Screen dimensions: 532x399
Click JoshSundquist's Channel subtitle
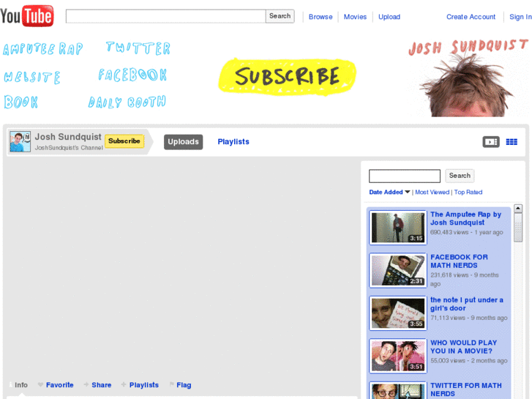click(x=69, y=148)
